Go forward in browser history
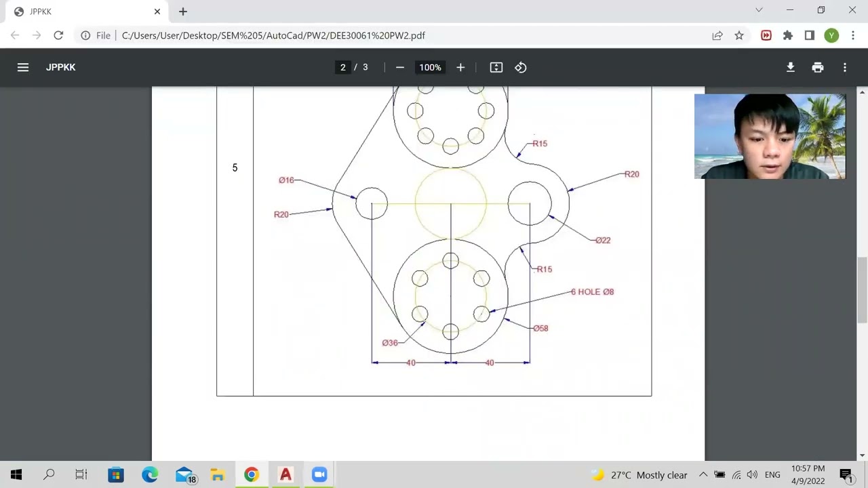Viewport: 868px width, 488px height. click(x=37, y=35)
